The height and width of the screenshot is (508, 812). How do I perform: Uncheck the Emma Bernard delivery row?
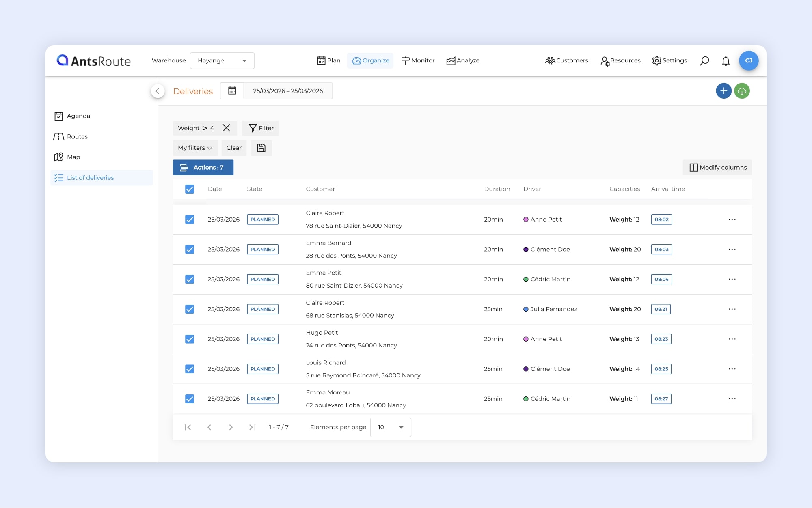[x=190, y=250]
